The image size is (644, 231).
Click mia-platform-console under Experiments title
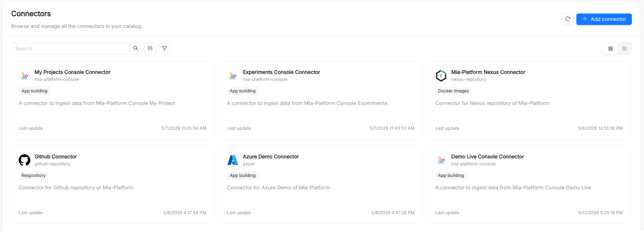click(265, 79)
